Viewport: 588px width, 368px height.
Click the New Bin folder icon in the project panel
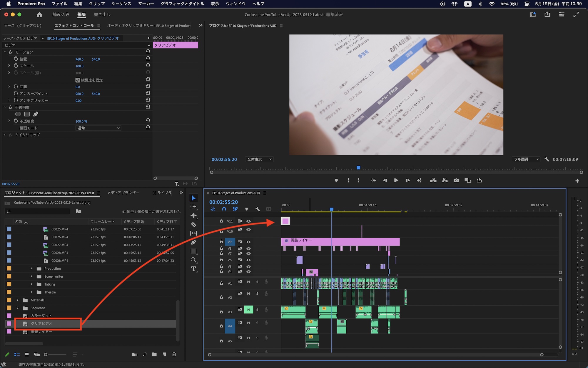pyautogui.click(x=154, y=354)
